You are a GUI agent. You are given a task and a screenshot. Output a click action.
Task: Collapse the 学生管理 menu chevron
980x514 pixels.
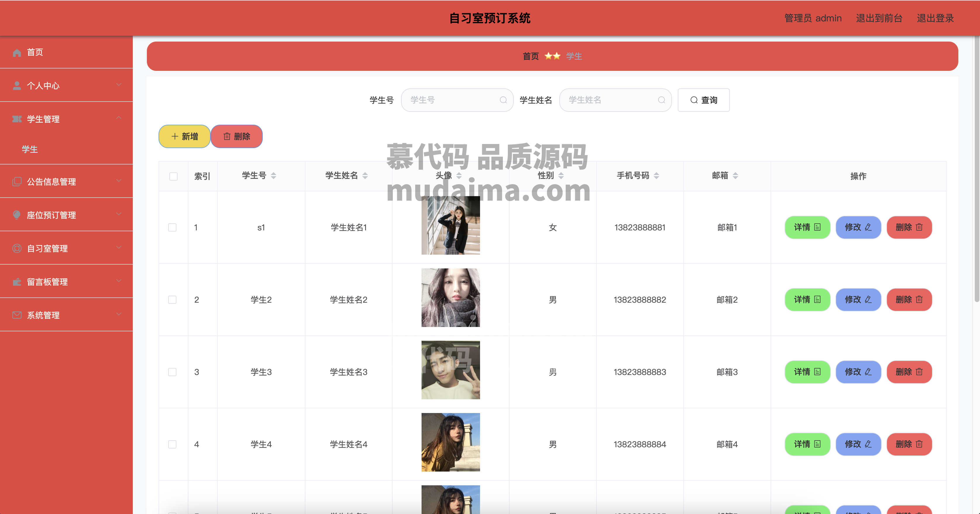119,118
